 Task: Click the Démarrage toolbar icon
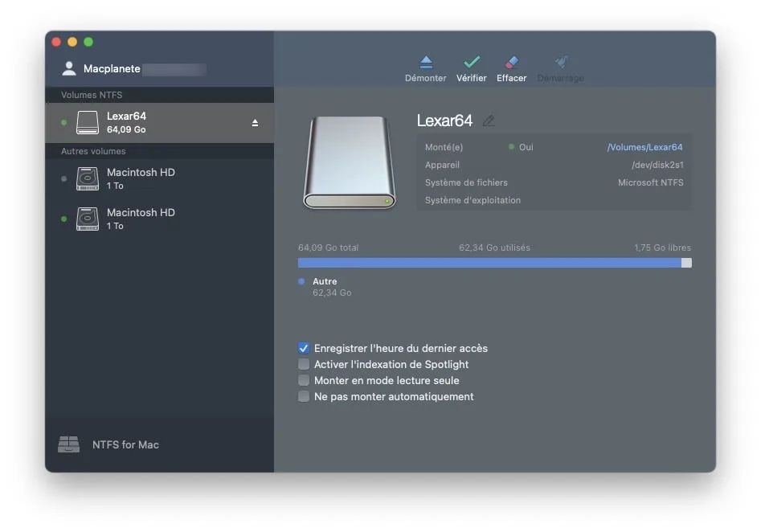click(560, 68)
